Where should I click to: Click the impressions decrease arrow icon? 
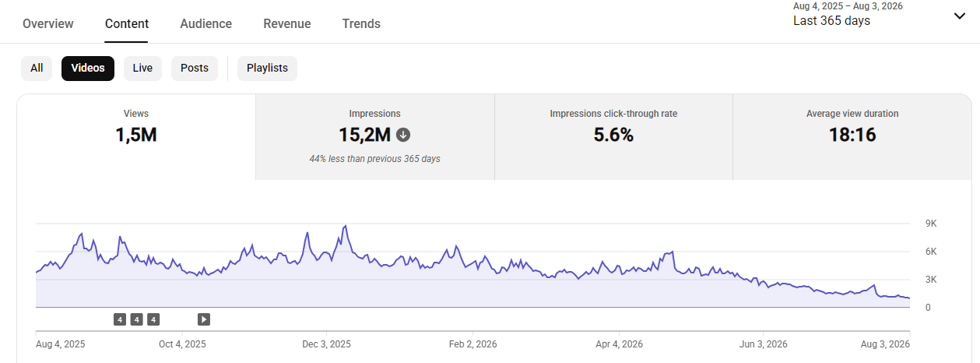click(x=403, y=135)
